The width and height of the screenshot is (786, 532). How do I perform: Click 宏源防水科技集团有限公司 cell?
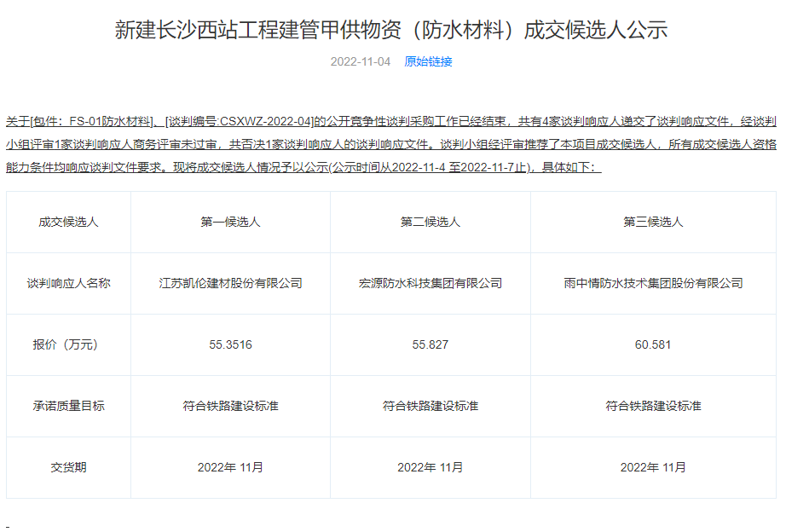click(431, 284)
